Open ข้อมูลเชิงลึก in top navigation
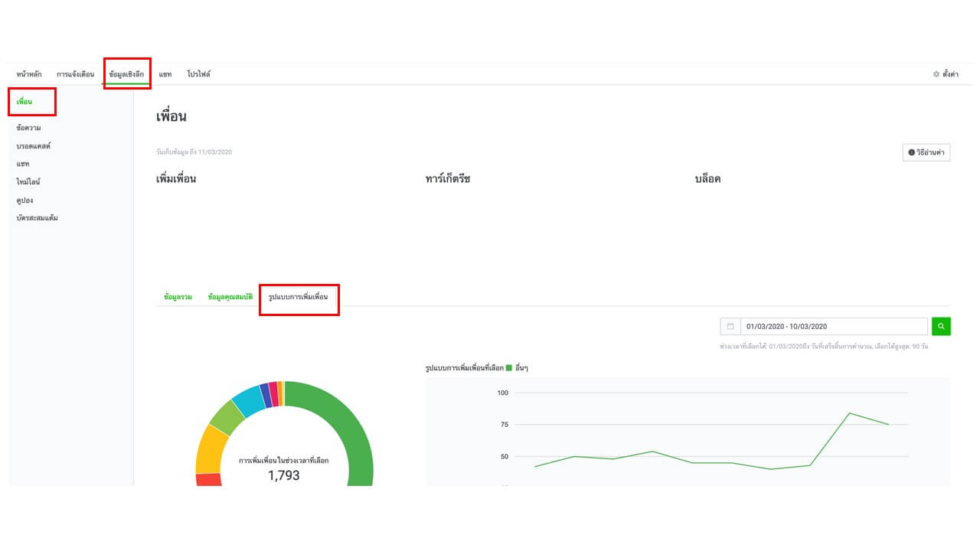 (127, 74)
